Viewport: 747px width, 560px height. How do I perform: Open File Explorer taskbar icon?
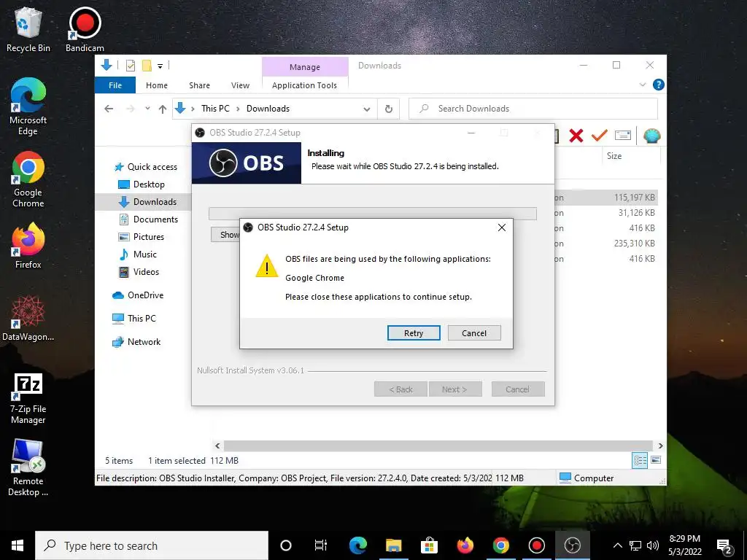pos(393,545)
